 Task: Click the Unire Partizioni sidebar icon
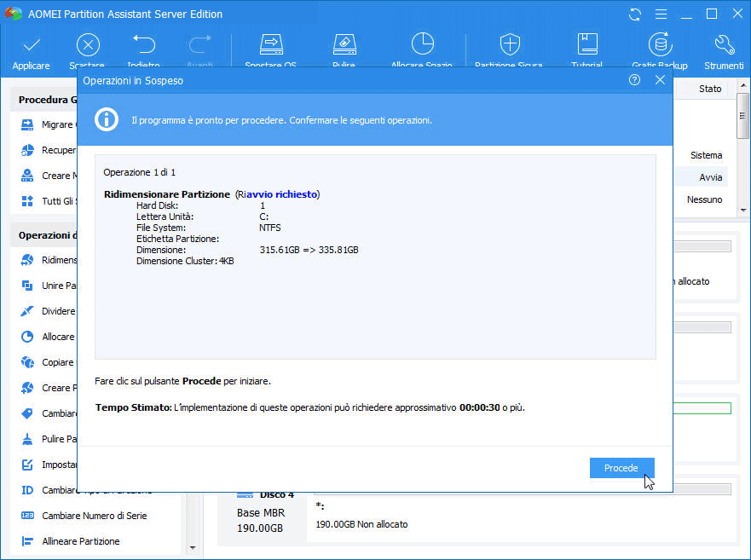[x=27, y=286]
